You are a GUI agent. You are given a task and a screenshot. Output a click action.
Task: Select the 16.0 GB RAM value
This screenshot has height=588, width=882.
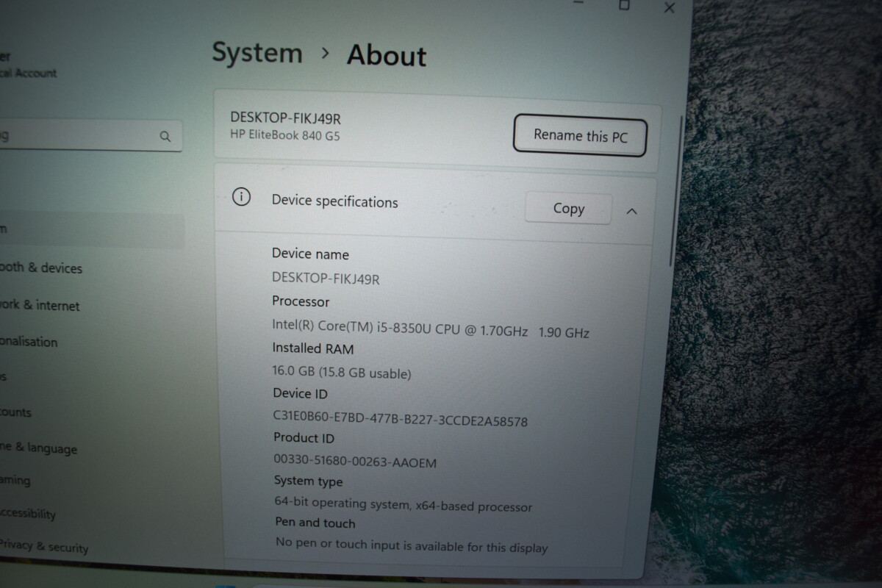[x=342, y=373]
